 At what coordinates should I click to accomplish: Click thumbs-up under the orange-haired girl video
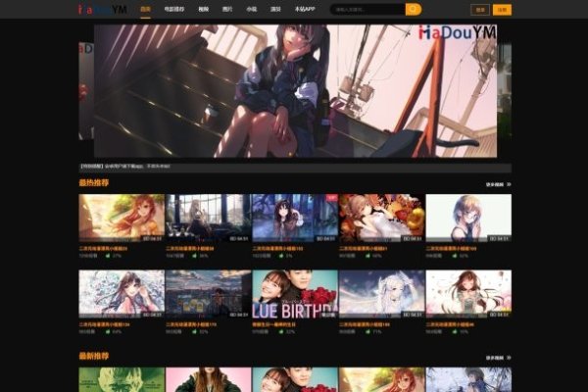(108, 256)
